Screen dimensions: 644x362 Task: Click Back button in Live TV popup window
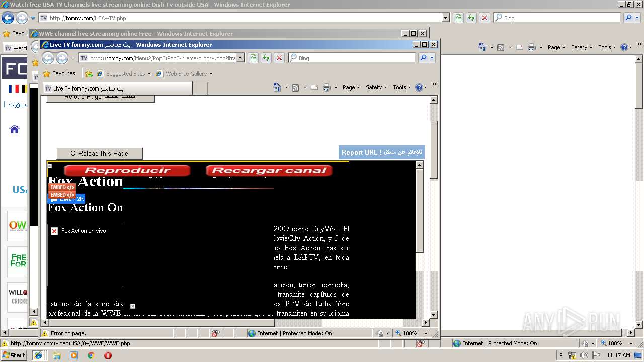click(x=48, y=58)
